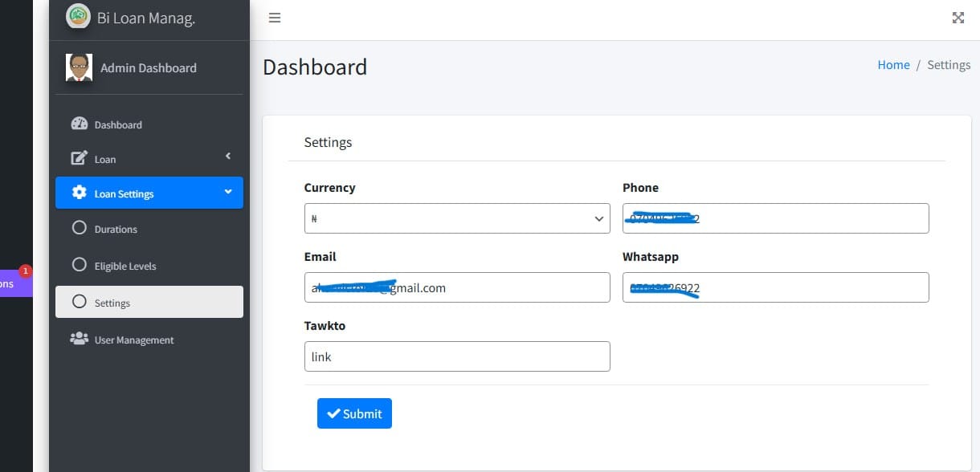The width and height of the screenshot is (980, 472).
Task: Go to Home breadcrumb link
Action: pos(893,65)
